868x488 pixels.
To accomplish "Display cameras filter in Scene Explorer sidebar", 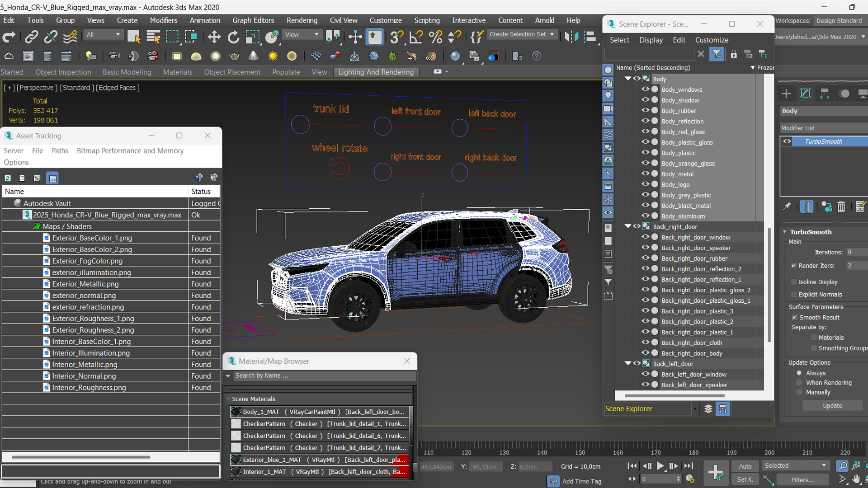I will (x=608, y=109).
